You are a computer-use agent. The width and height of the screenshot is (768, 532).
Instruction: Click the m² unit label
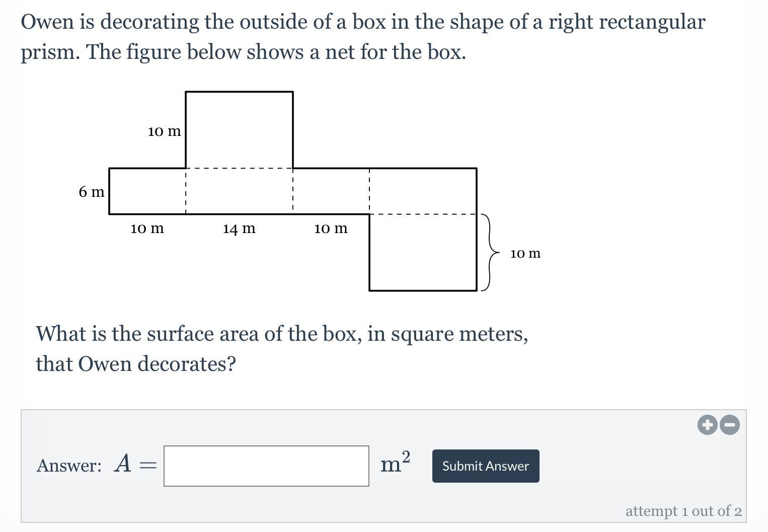click(x=395, y=463)
